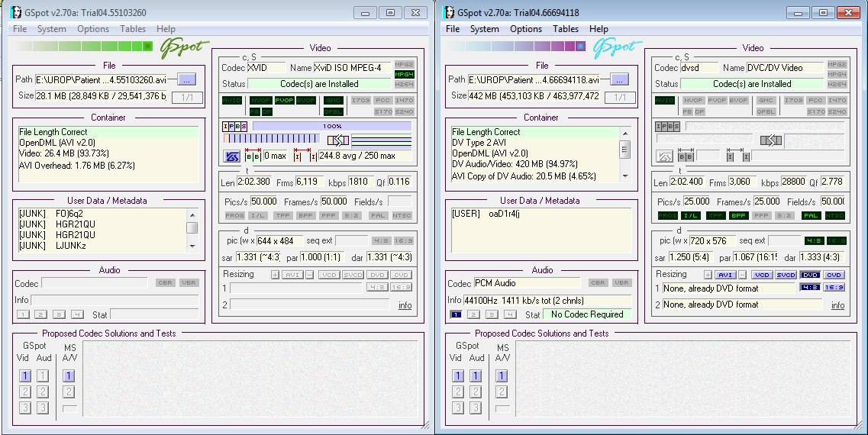Image resolution: width=868 pixels, height=435 pixels.
Task: Click the 1/1 button in 66694118 File section
Action: [620, 97]
